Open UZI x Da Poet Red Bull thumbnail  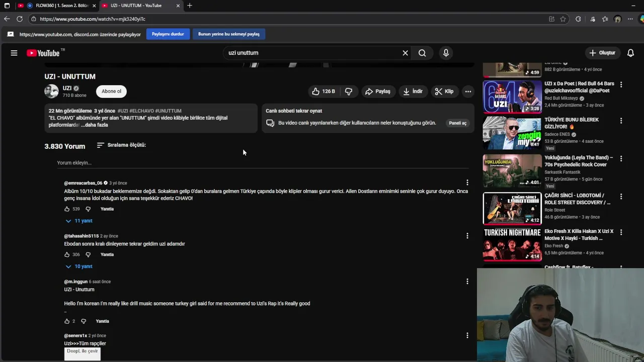tap(512, 97)
